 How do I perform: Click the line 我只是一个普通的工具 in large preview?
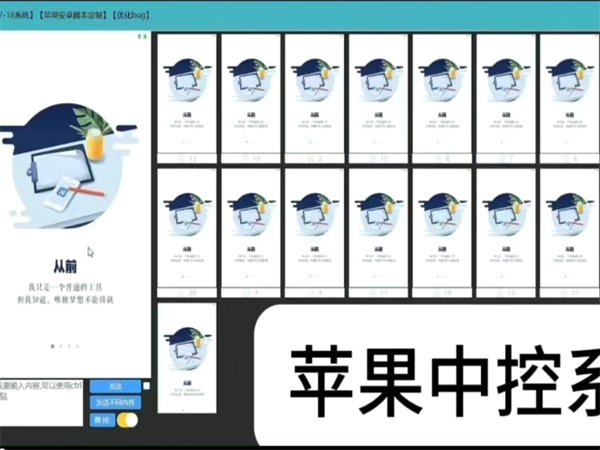tap(65, 287)
